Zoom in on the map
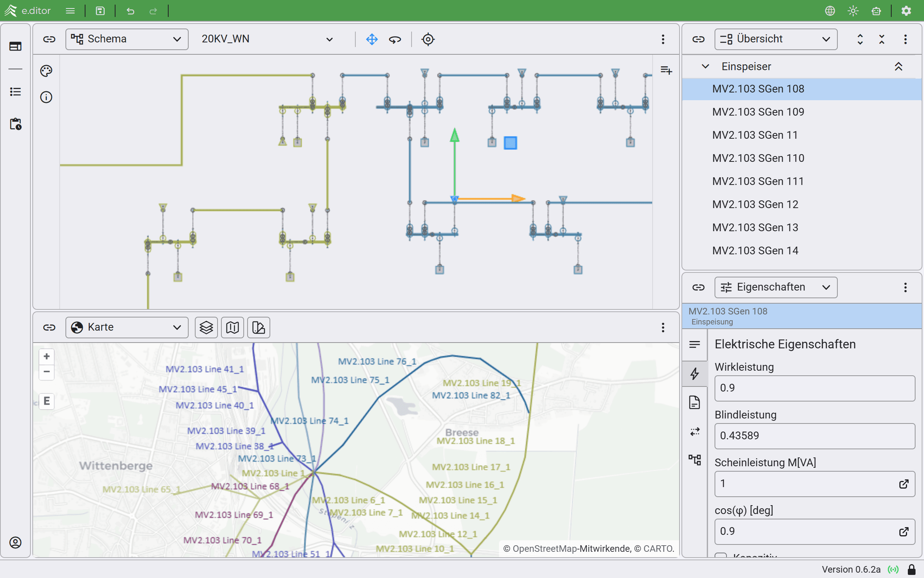 click(x=47, y=356)
